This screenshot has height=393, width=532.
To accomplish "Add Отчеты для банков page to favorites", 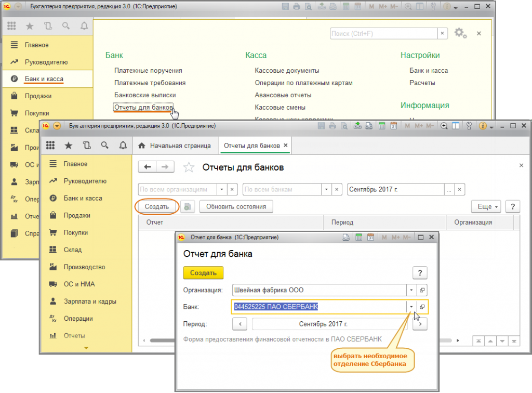I will tap(189, 167).
